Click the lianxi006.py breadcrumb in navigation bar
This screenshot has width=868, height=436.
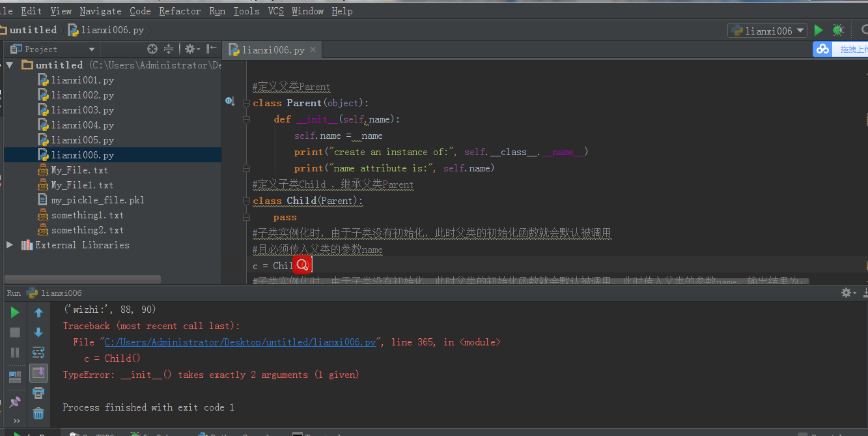point(106,30)
